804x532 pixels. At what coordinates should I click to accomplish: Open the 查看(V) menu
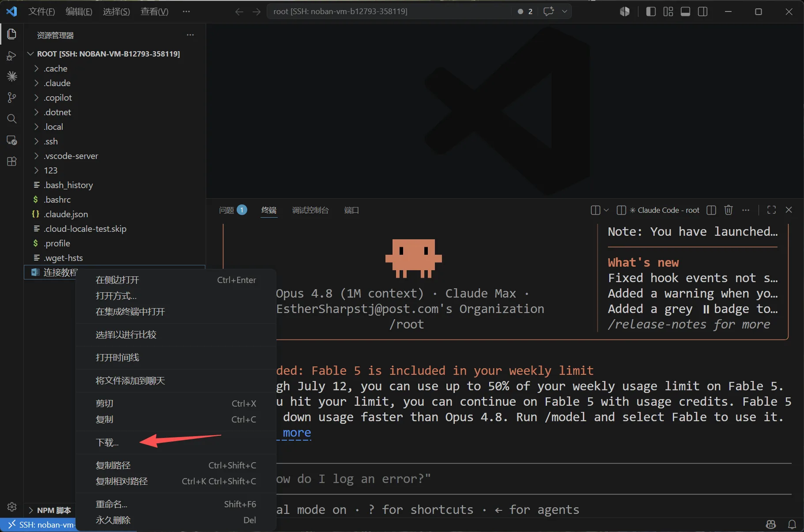155,11
